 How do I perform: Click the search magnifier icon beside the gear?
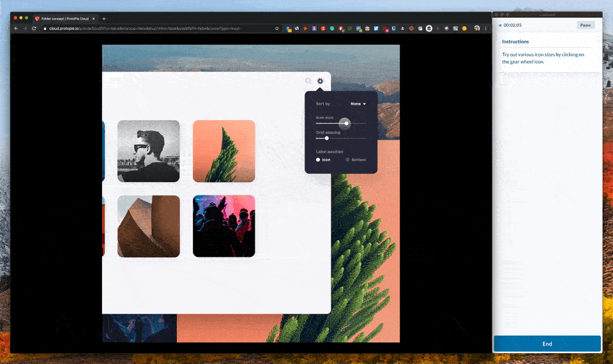(x=308, y=81)
